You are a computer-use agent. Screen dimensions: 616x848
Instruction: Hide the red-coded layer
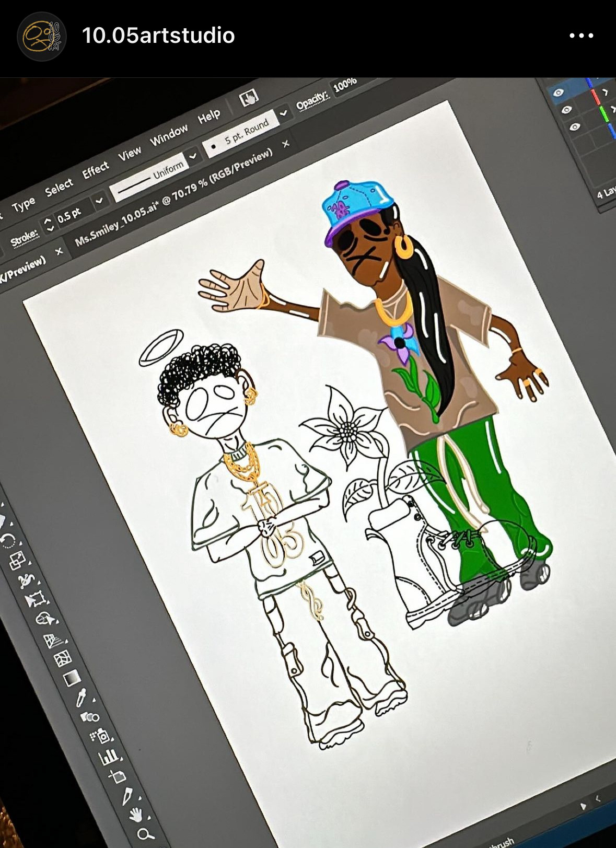(566, 110)
